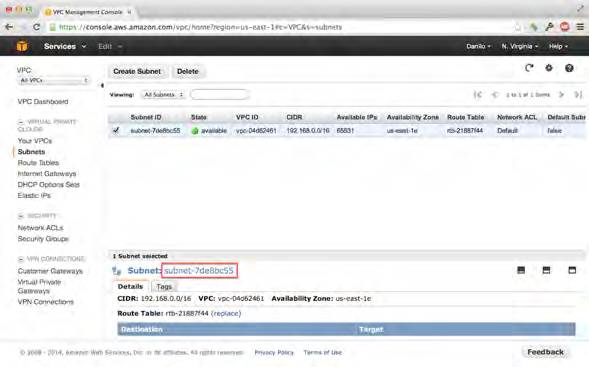The width and height of the screenshot is (589, 367).
Task: Go to first page of subnet results
Action: [478, 95]
